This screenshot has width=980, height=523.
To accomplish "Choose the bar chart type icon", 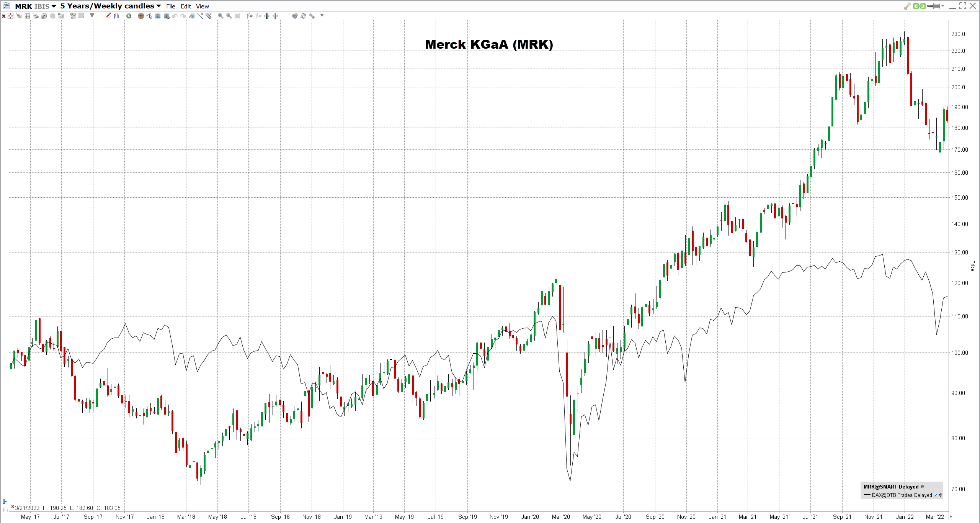I will coord(116,16).
